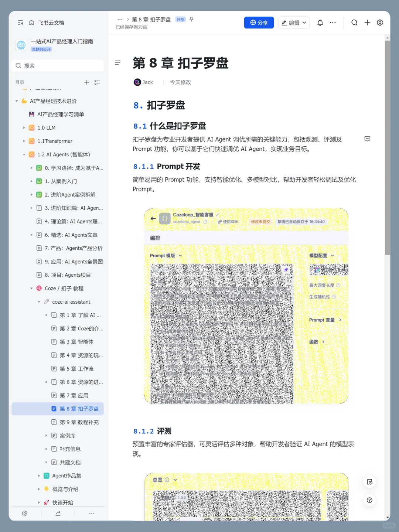The width and height of the screenshot is (399, 532).
Task: Toggle the document outline icon beside title
Action: click(118, 63)
